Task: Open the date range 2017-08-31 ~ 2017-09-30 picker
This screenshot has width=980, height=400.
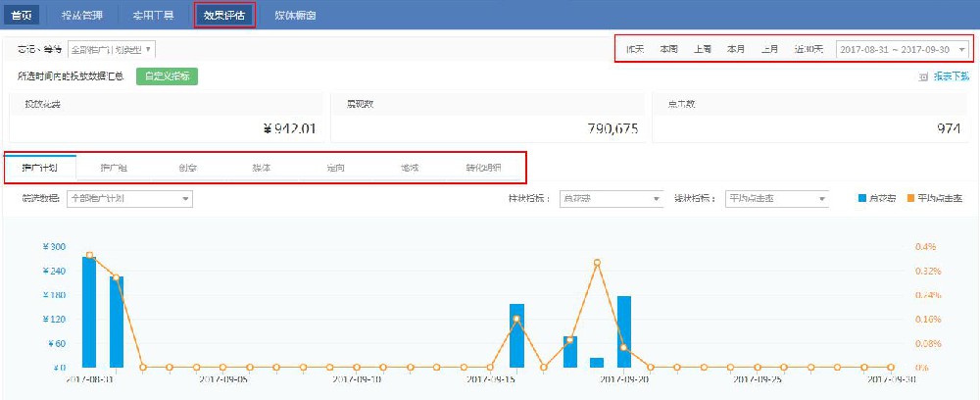Action: click(903, 49)
